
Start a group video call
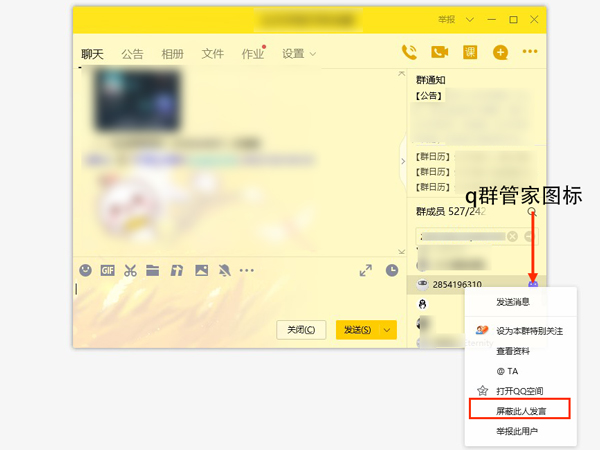point(439,53)
